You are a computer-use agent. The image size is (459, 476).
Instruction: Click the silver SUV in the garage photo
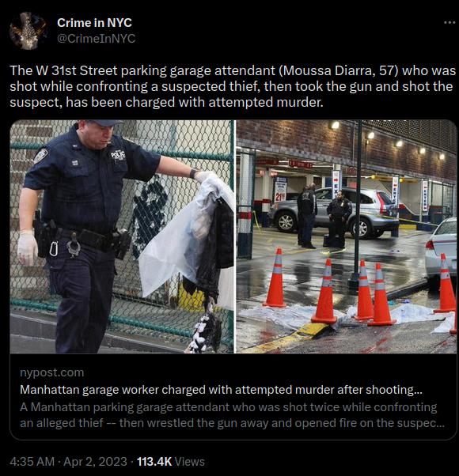point(333,213)
